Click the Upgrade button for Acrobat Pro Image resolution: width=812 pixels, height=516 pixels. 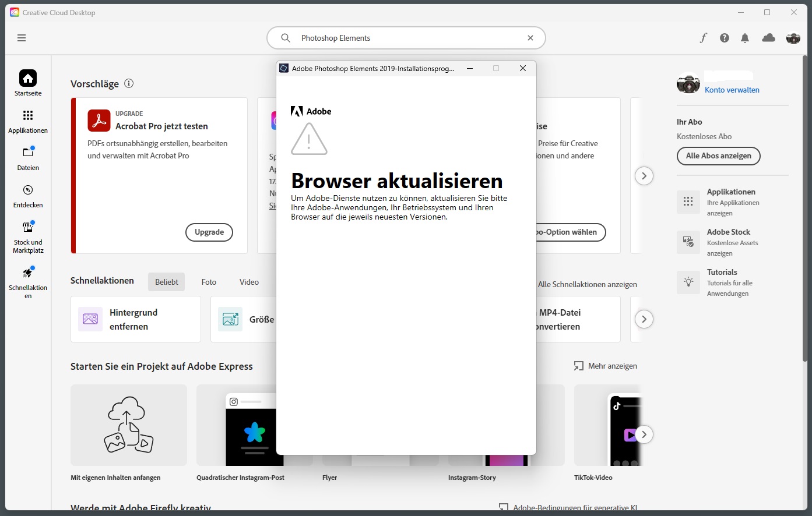click(209, 232)
